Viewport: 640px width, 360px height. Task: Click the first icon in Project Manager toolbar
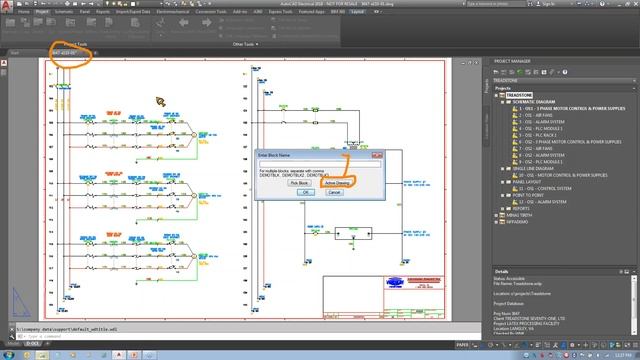496,72
